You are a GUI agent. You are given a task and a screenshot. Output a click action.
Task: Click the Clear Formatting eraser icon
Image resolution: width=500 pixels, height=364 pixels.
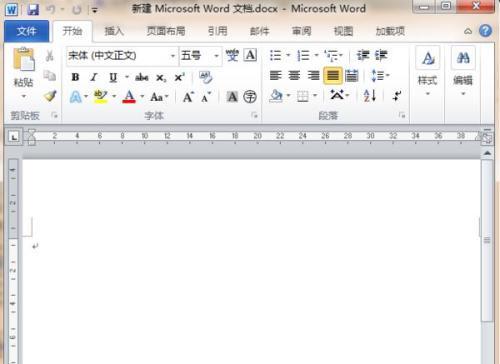[205, 77]
